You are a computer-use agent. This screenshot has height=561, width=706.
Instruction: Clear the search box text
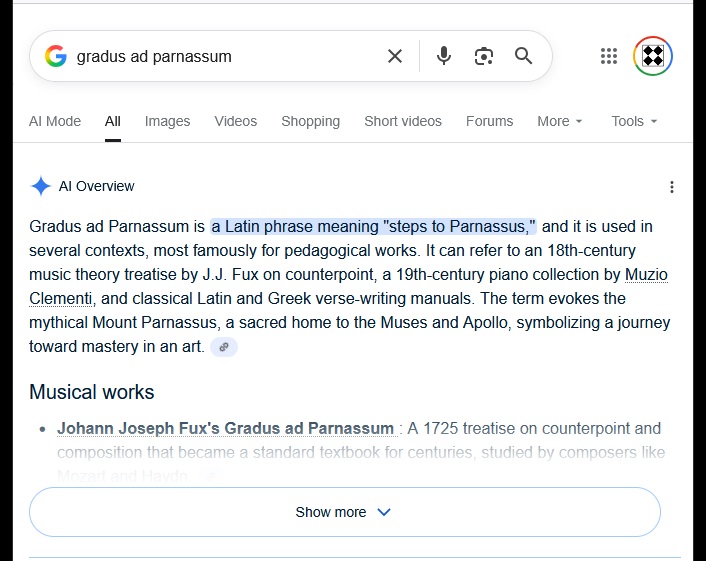pyautogui.click(x=395, y=56)
